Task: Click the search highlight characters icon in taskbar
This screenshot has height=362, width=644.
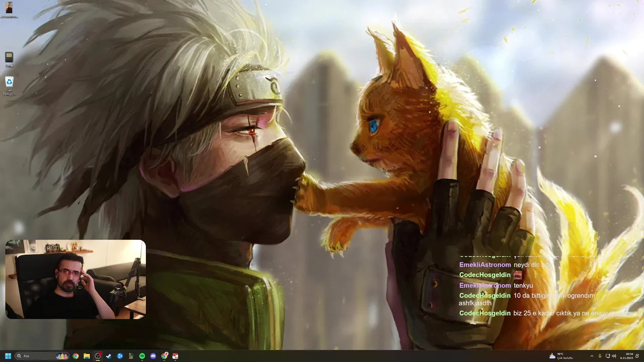Action: (x=62, y=356)
